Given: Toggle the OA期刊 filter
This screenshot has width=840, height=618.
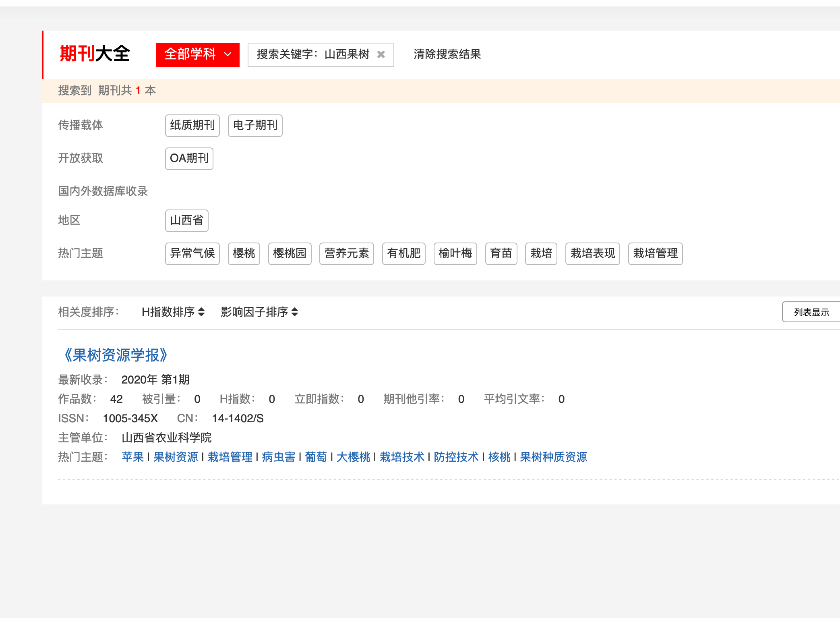Looking at the screenshot, I should pos(189,158).
